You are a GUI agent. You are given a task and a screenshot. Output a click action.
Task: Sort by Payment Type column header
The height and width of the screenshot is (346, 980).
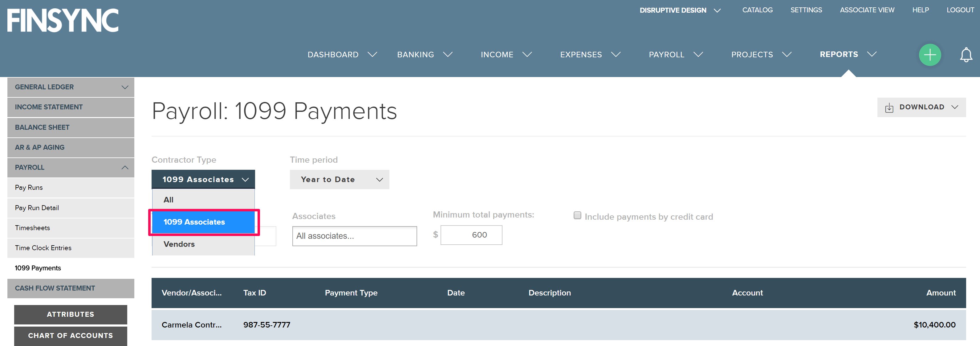pyautogui.click(x=351, y=293)
